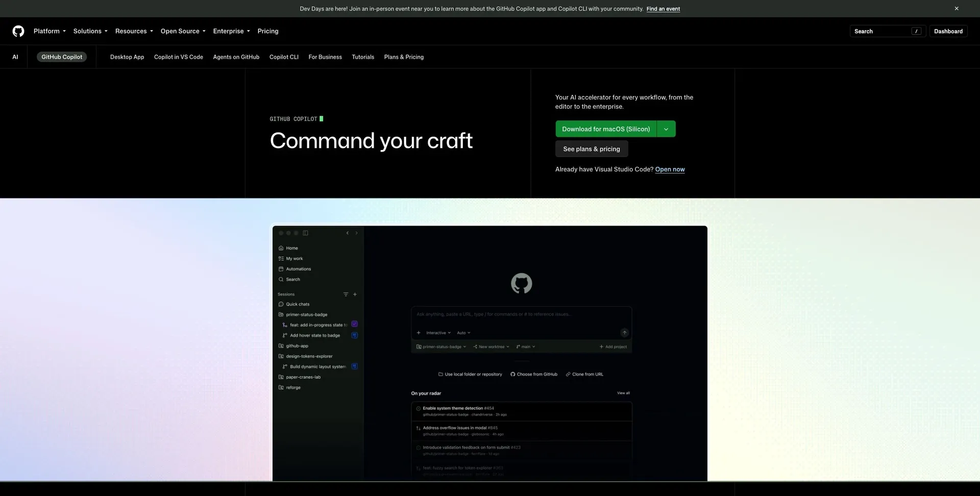Image resolution: width=980 pixels, height=496 pixels.
Task: Open the Pricing page from top navigation
Action: 268,31
